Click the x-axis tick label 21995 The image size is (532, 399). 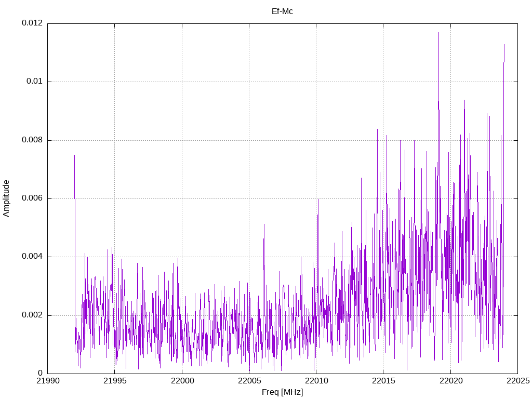click(115, 381)
